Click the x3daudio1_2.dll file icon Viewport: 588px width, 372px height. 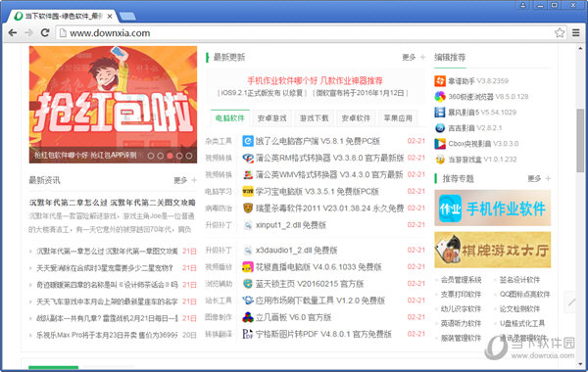[248, 251]
